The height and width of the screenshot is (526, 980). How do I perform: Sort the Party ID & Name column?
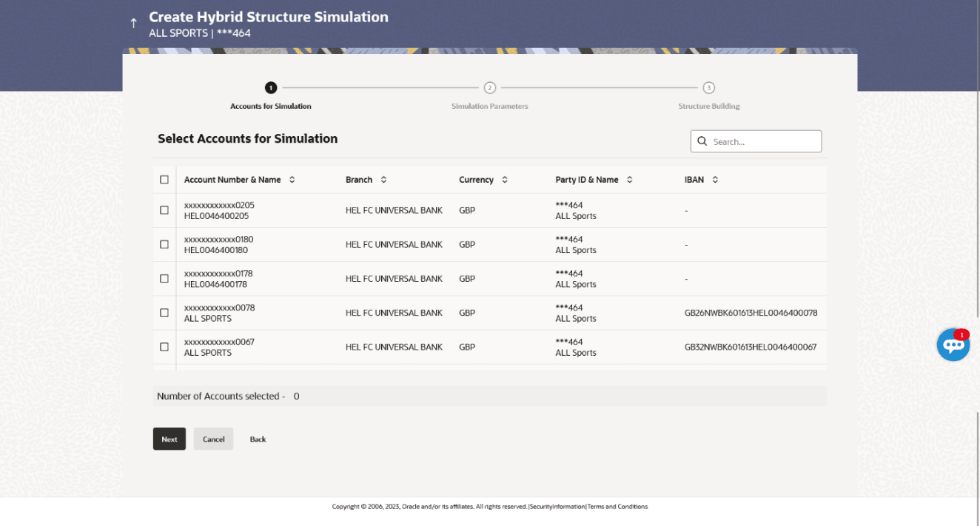[x=629, y=180]
